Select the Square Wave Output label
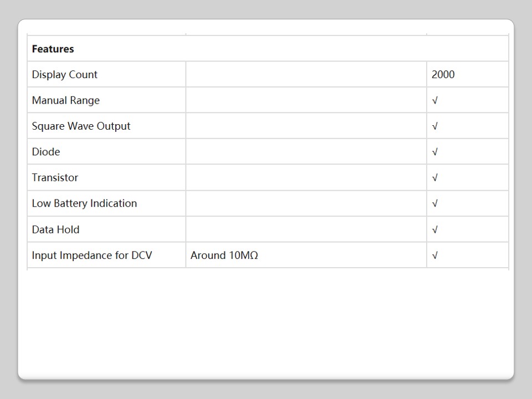This screenshot has height=399, width=532. coord(81,126)
